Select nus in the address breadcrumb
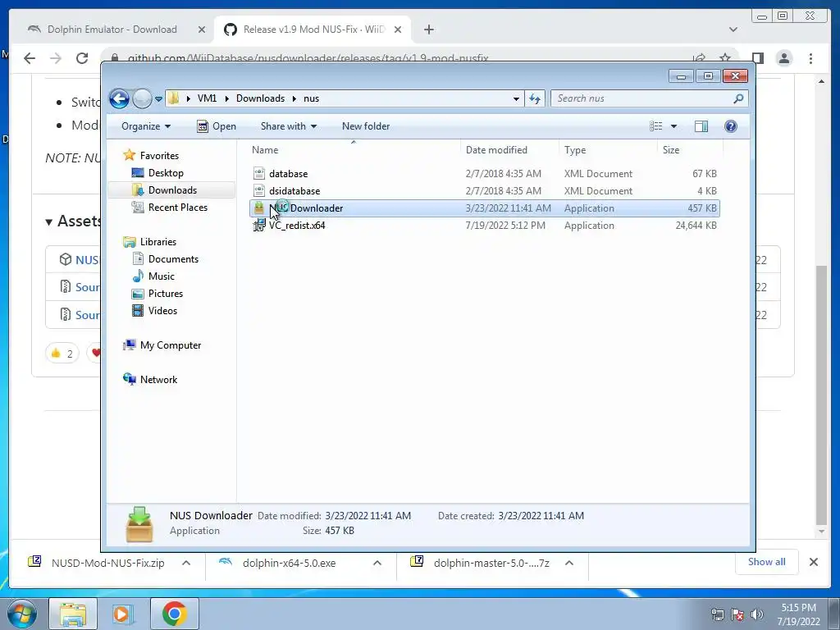Image resolution: width=840 pixels, height=630 pixels. click(x=311, y=98)
